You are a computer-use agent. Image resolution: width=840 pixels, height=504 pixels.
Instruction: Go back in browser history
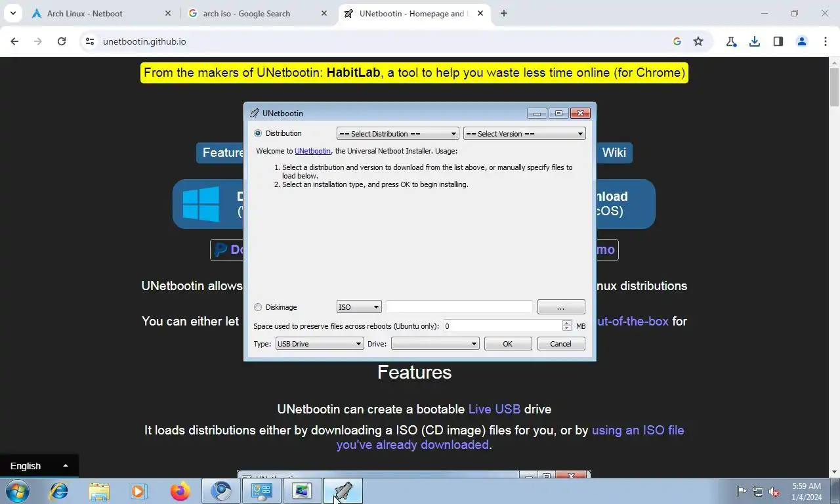[x=14, y=41]
